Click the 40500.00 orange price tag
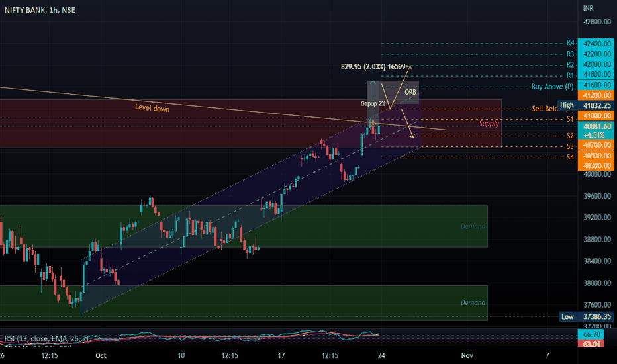The height and width of the screenshot is (364, 617). (x=596, y=156)
